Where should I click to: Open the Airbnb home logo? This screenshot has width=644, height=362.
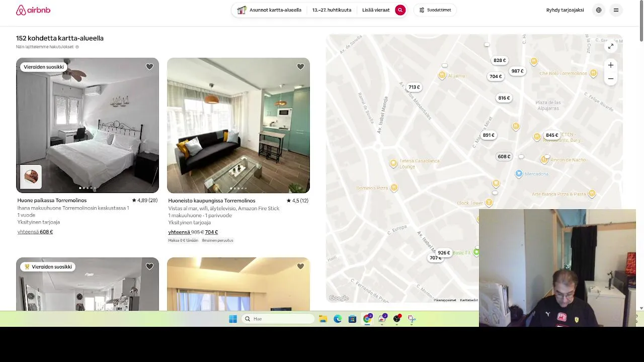[x=33, y=10]
